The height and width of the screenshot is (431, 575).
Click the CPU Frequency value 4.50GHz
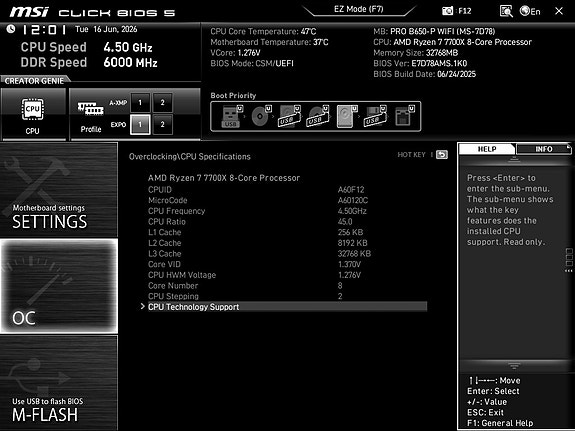(352, 211)
